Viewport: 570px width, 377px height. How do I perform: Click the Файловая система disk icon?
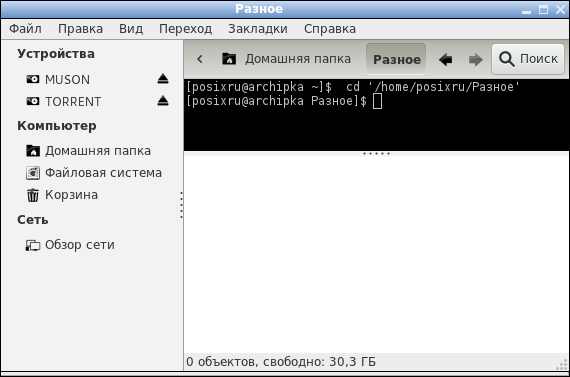pos(33,173)
